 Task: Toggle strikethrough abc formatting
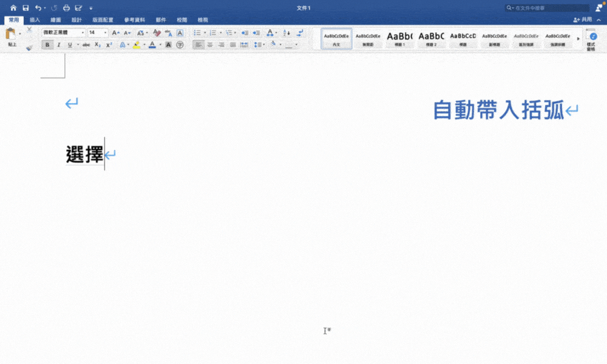86,45
